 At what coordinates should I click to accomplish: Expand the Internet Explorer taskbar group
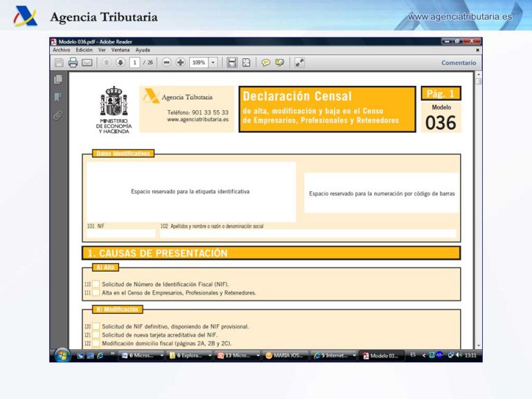(x=357, y=355)
